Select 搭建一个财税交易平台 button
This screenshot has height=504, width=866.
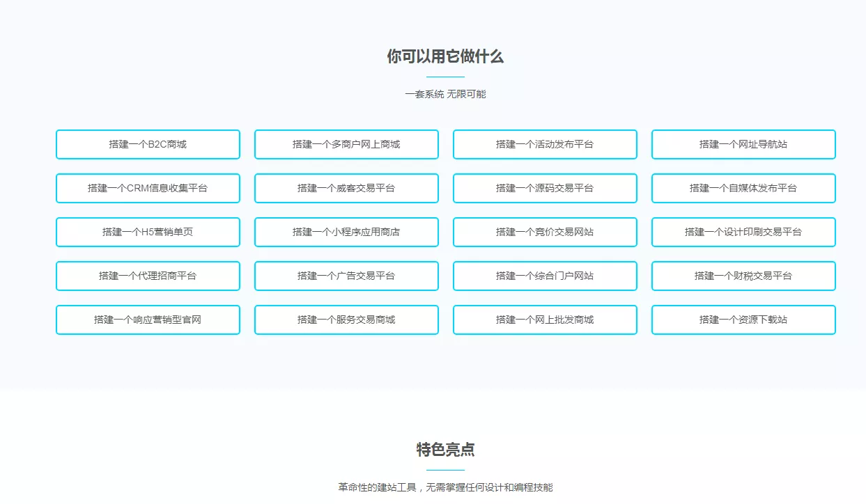pyautogui.click(x=743, y=276)
